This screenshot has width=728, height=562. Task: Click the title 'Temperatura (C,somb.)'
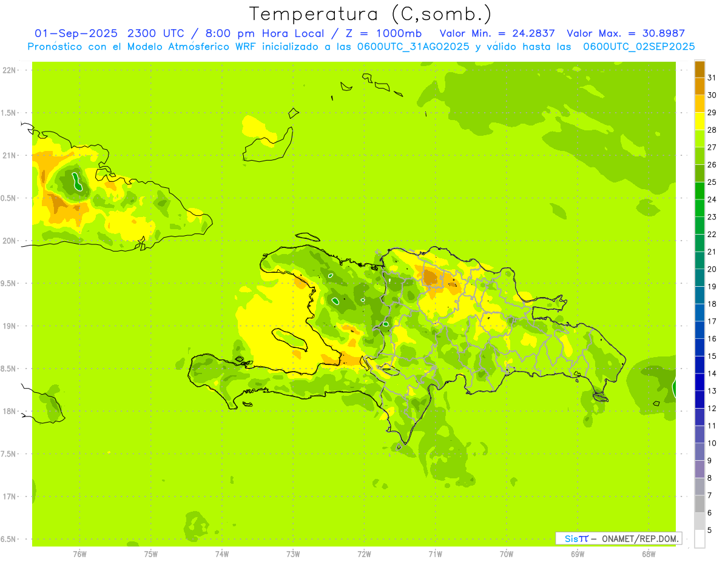[370, 14]
